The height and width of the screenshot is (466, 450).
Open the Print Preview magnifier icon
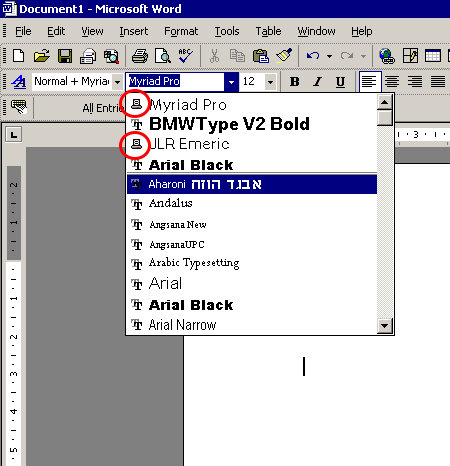(163, 56)
